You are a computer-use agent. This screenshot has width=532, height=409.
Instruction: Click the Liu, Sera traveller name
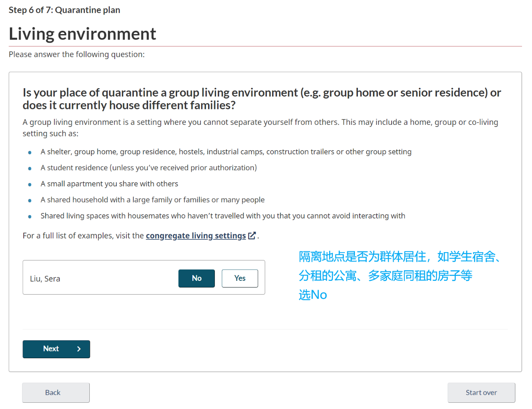click(x=45, y=279)
